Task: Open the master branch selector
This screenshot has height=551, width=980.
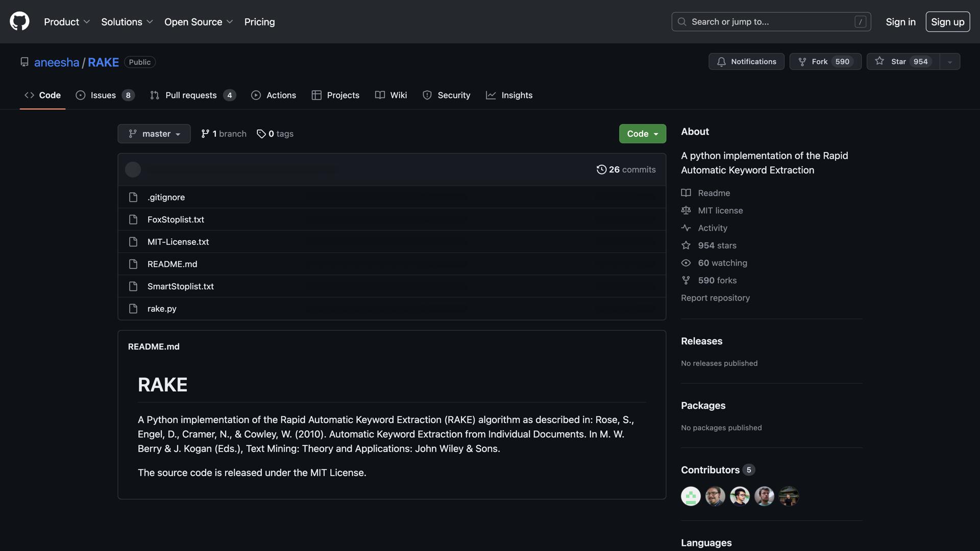Action: coord(154,134)
